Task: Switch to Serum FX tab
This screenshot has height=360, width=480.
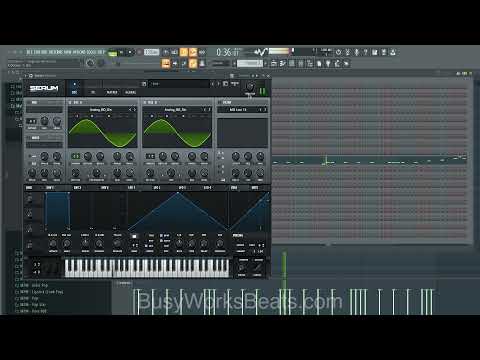Action: click(x=93, y=92)
